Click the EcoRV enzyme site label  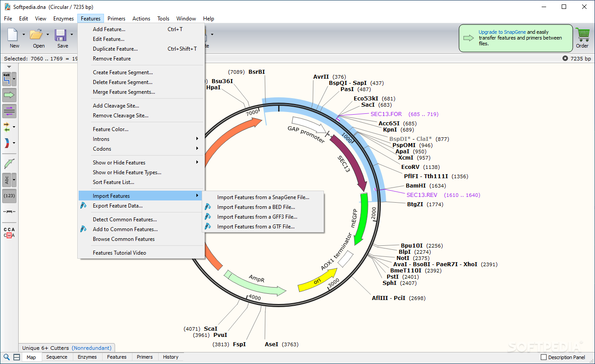pos(410,167)
